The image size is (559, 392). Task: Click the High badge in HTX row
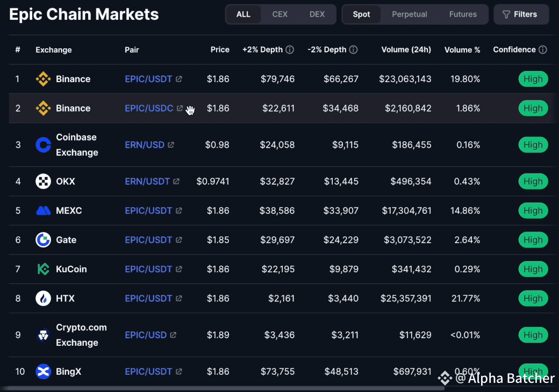(x=533, y=299)
